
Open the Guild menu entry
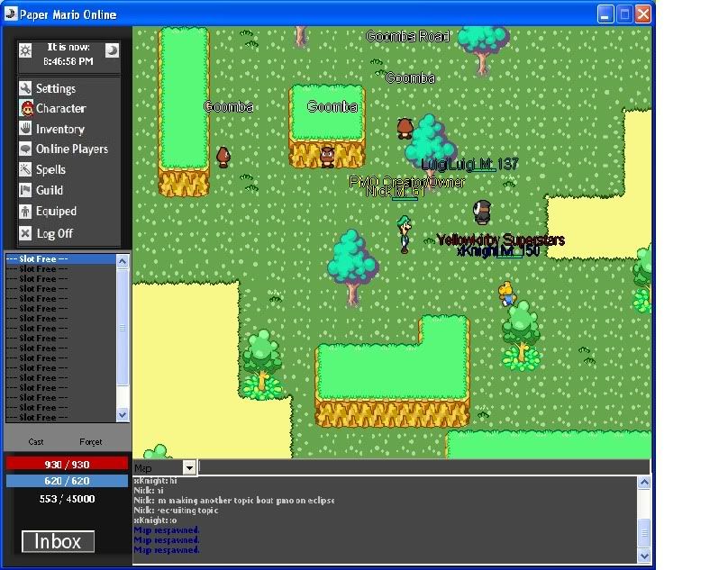point(50,190)
